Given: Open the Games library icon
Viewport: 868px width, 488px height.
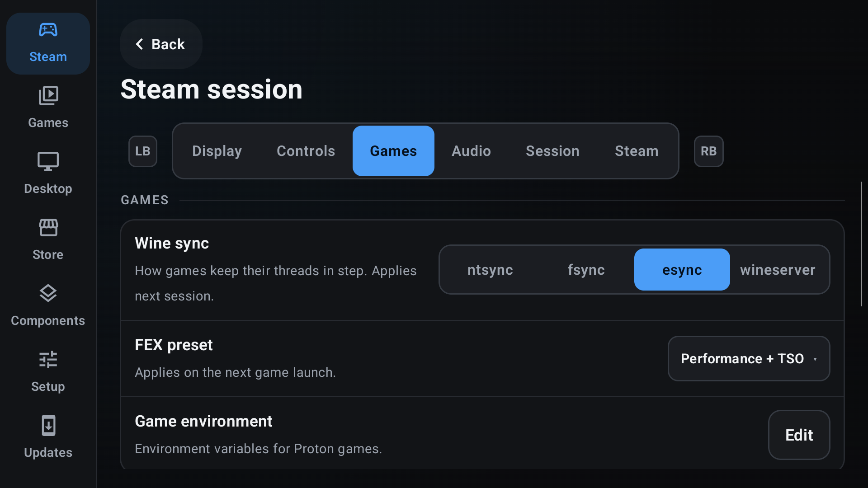Looking at the screenshot, I should [x=48, y=95].
